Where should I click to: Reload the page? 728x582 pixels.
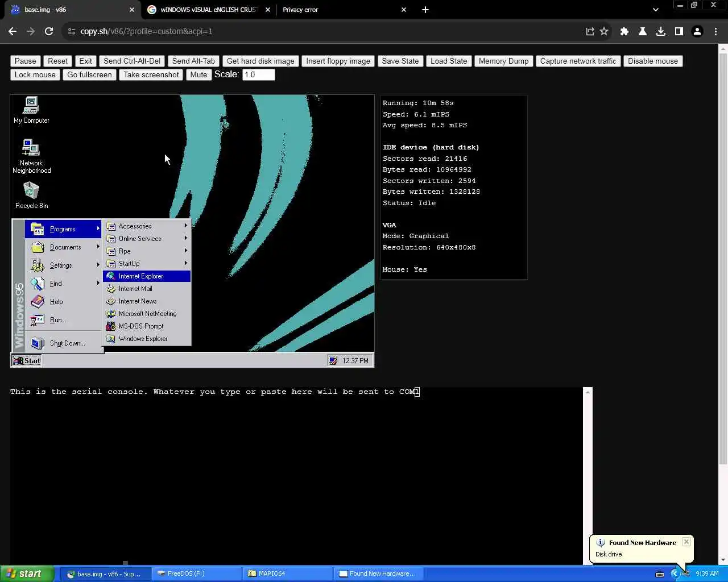(x=49, y=31)
